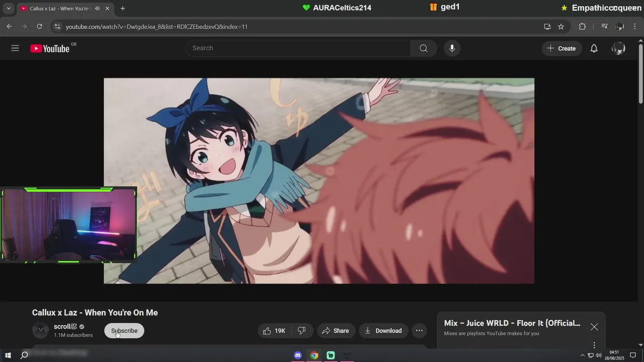This screenshot has height=362, width=644.
Task: Open Chrome profile avatar in toolbar
Action: click(x=620, y=26)
